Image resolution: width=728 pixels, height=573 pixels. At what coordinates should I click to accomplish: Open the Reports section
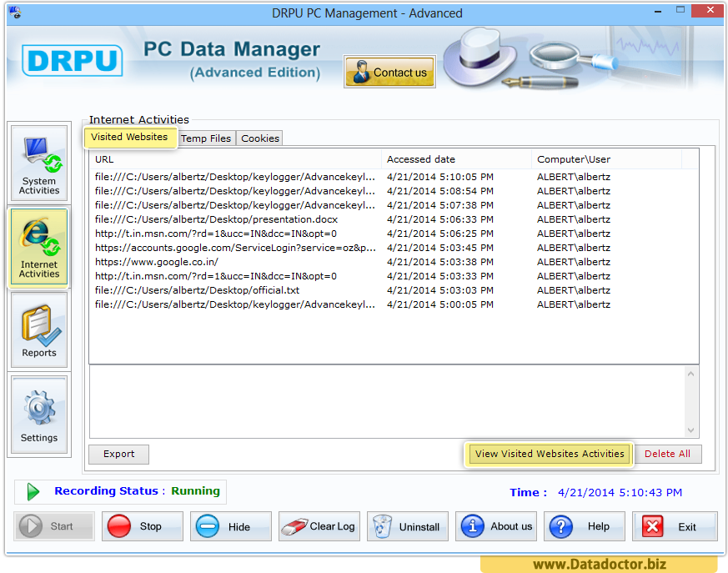pos(39,330)
